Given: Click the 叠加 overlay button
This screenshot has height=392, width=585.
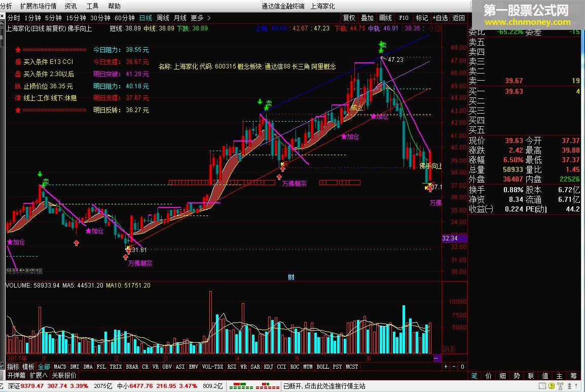Looking at the screenshot, I should point(367,18).
